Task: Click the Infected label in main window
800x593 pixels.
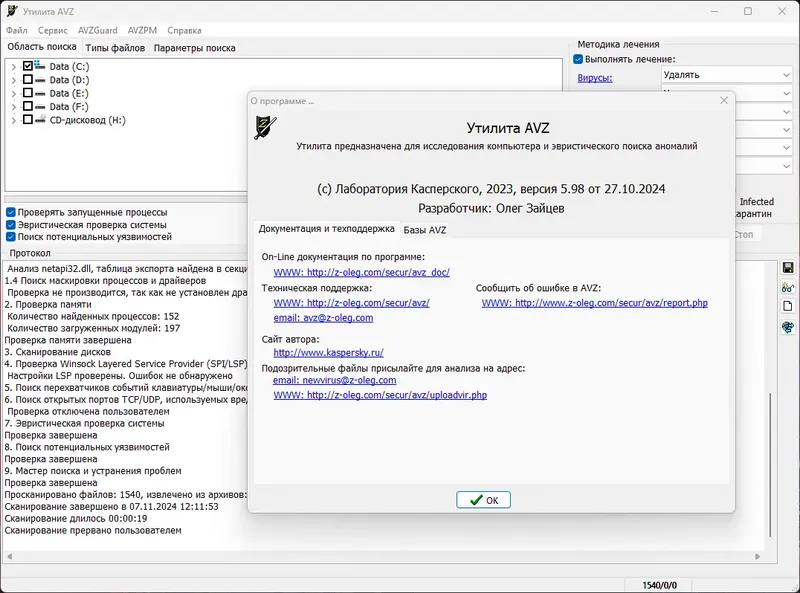Action: [757, 202]
